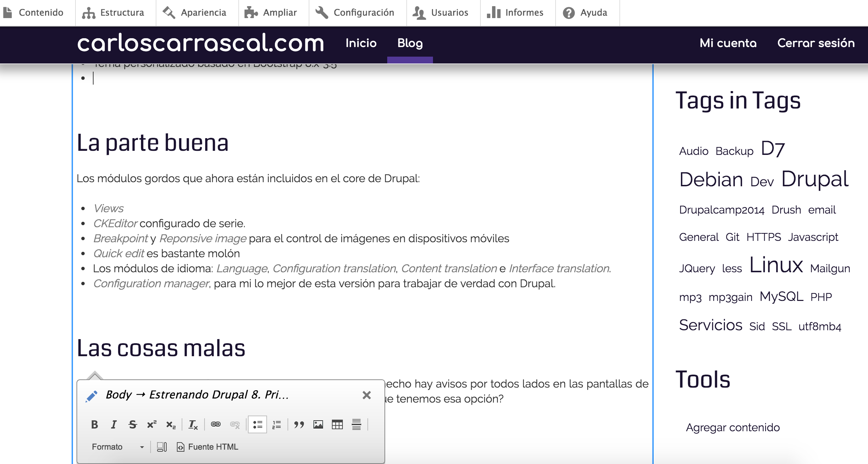Place cursor in La parte buena heading
The width and height of the screenshot is (868, 464).
click(x=153, y=143)
